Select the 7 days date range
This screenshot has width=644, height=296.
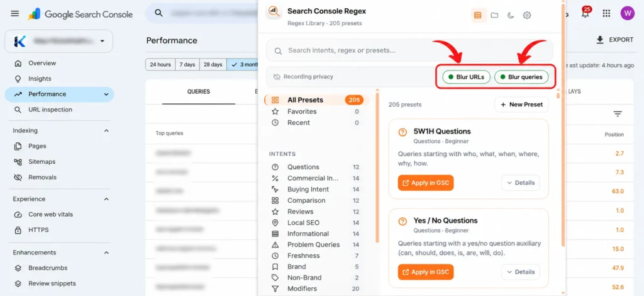click(187, 65)
